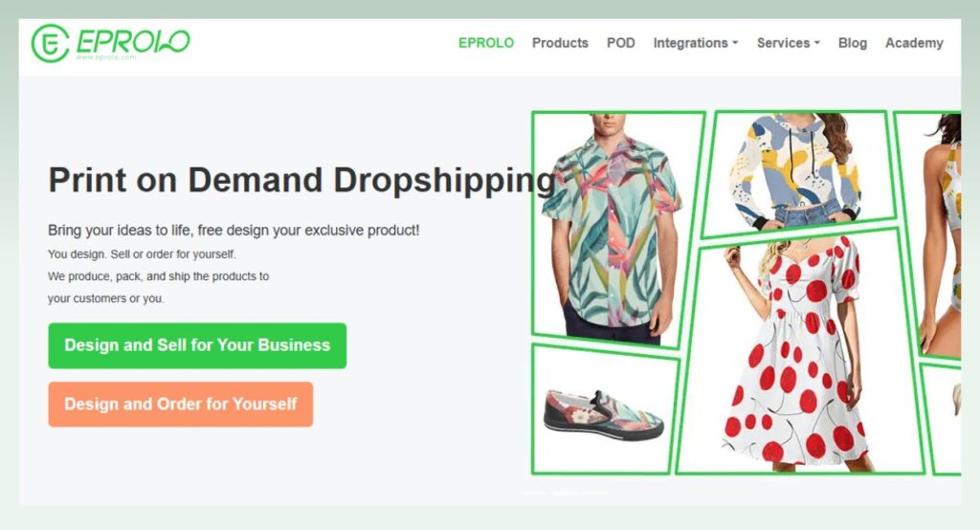Screen dimensions: 980x530
Task: Switch to the third carousel slide indicator
Action: [594, 493]
